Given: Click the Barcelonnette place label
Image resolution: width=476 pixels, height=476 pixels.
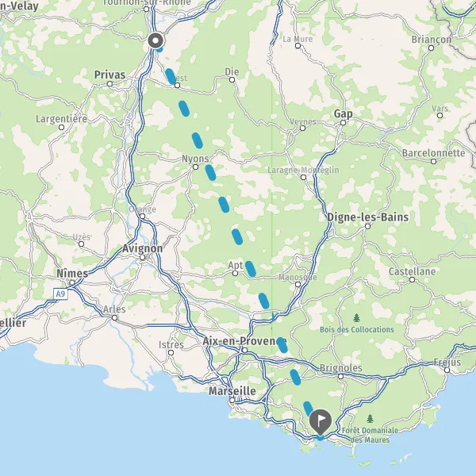Looking at the screenshot, I should (433, 152).
